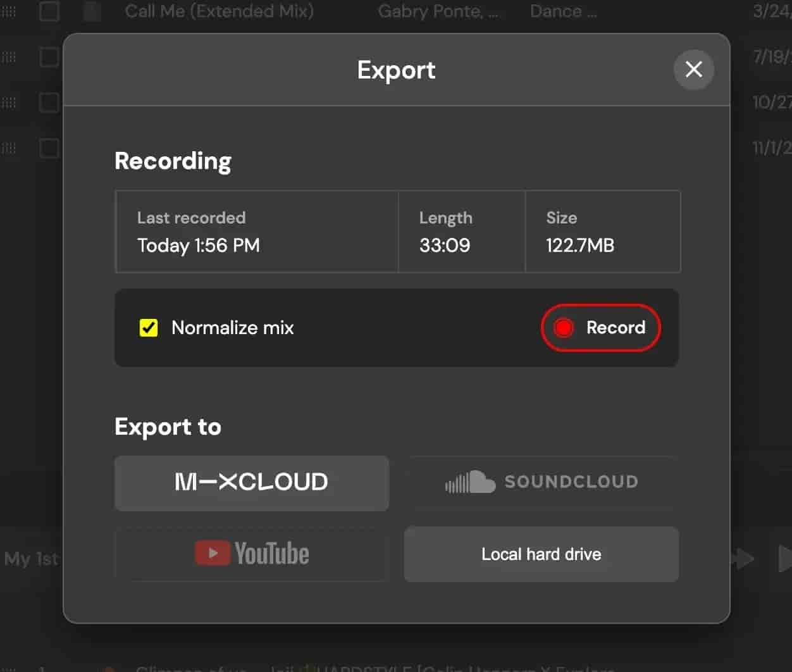792x672 pixels.
Task: Choose the Local hard drive export option
Action: pyautogui.click(x=541, y=554)
